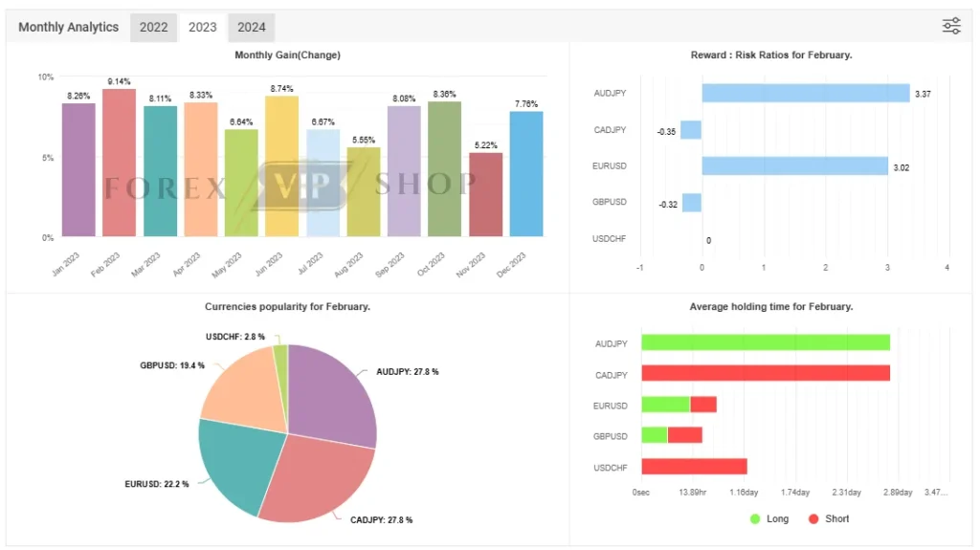Toggle the Long legend item

[769, 518]
